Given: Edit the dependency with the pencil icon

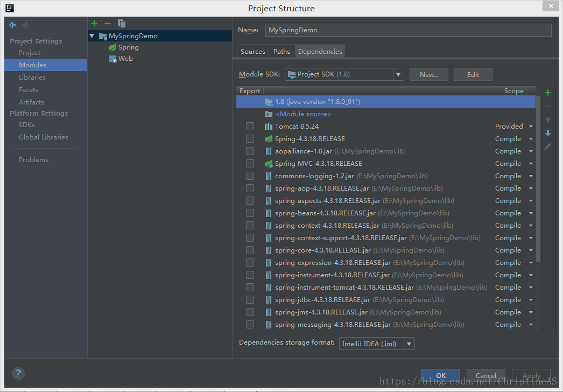Looking at the screenshot, I should point(548,146).
